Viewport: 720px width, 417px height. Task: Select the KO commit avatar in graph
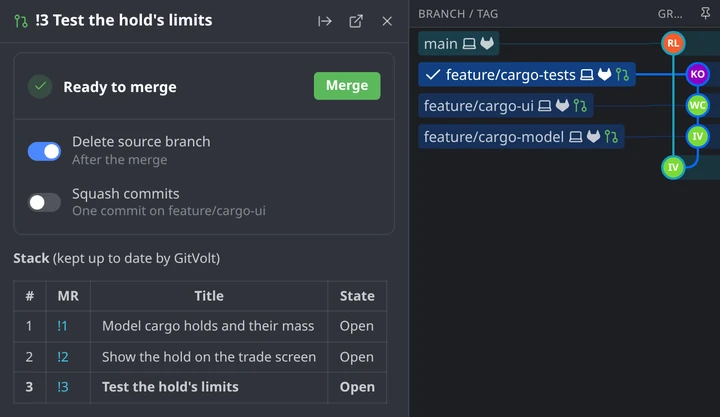pyautogui.click(x=698, y=74)
